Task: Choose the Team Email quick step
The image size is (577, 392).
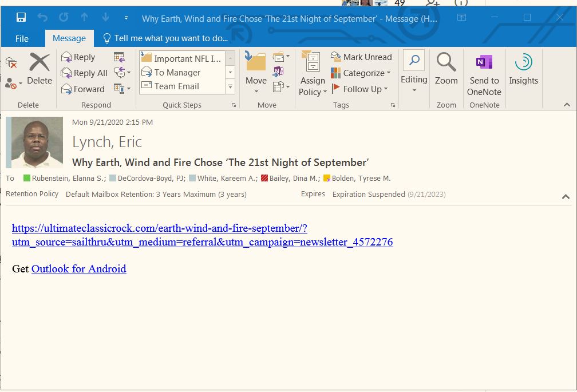Action: [182, 86]
